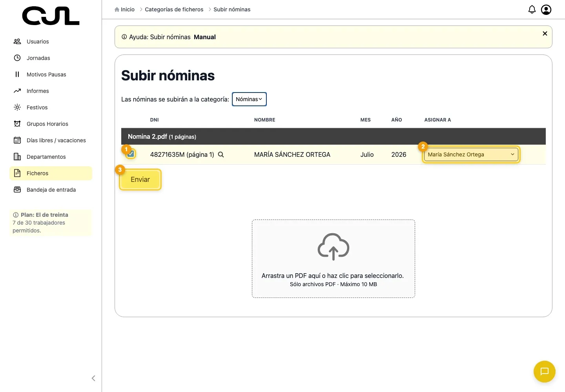This screenshot has width=565, height=392.
Task: Go to Usuarios in the sidebar
Action: 51,42
